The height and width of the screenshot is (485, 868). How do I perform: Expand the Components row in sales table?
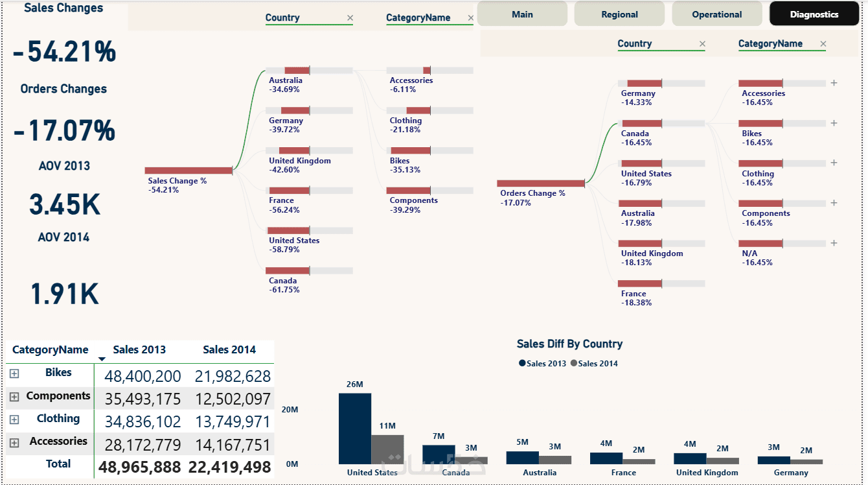pyautogui.click(x=14, y=397)
